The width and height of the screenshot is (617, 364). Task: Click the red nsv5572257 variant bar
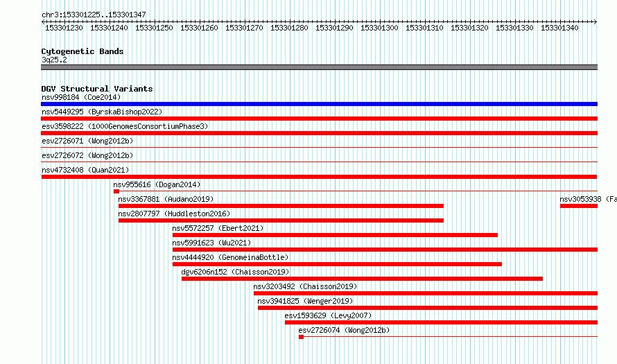[x=335, y=235]
